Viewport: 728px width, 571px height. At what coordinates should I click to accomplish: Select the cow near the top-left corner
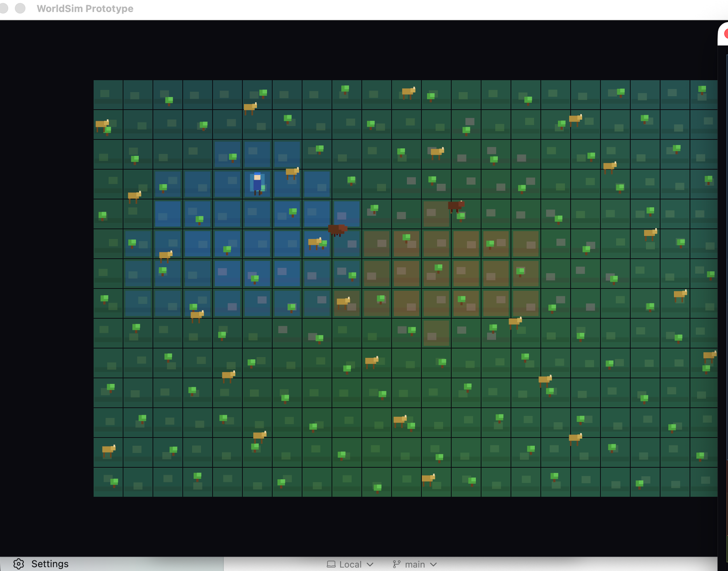coord(102,124)
